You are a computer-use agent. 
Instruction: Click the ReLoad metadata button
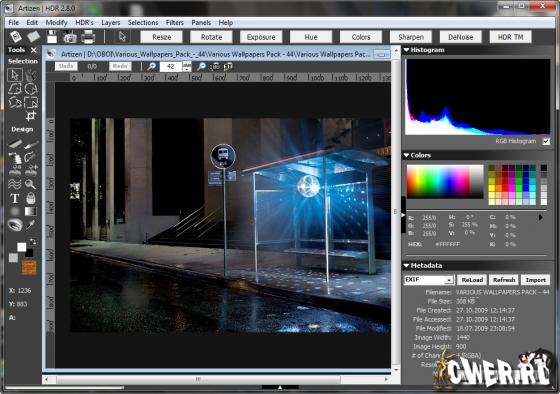(x=472, y=280)
